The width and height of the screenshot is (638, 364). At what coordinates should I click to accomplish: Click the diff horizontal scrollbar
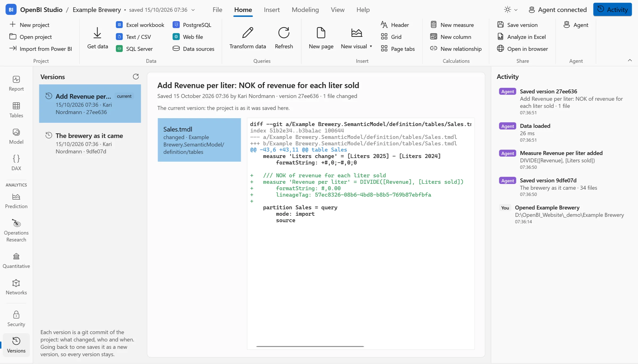click(310, 346)
